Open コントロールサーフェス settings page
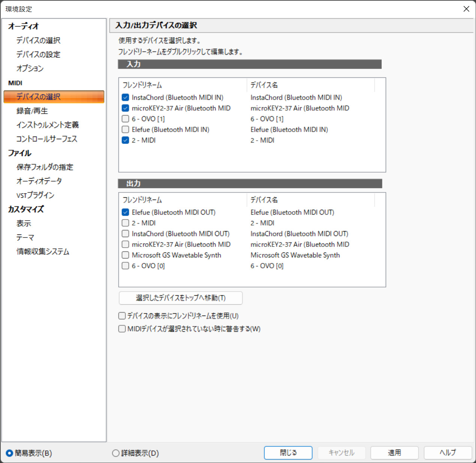The width and height of the screenshot is (476, 463). click(47, 139)
